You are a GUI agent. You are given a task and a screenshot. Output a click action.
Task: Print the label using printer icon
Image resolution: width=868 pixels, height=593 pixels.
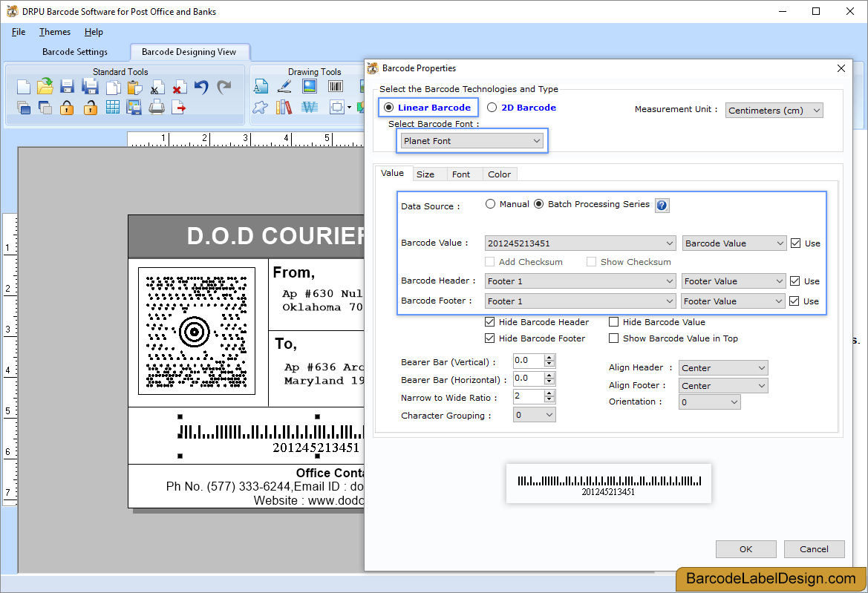pos(157,108)
